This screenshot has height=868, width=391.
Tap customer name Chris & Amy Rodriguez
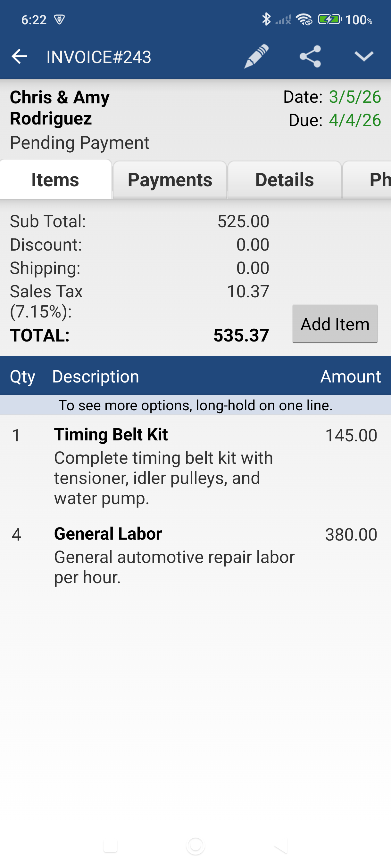60,108
